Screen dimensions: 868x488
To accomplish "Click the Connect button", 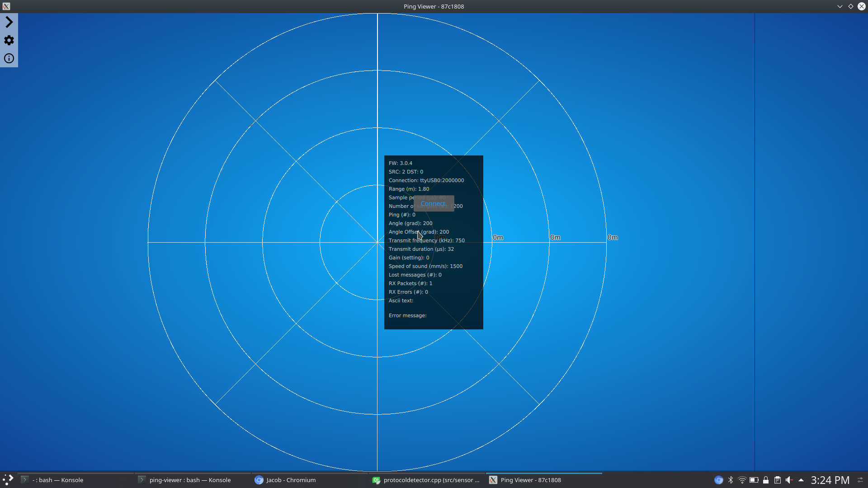I will [434, 203].
